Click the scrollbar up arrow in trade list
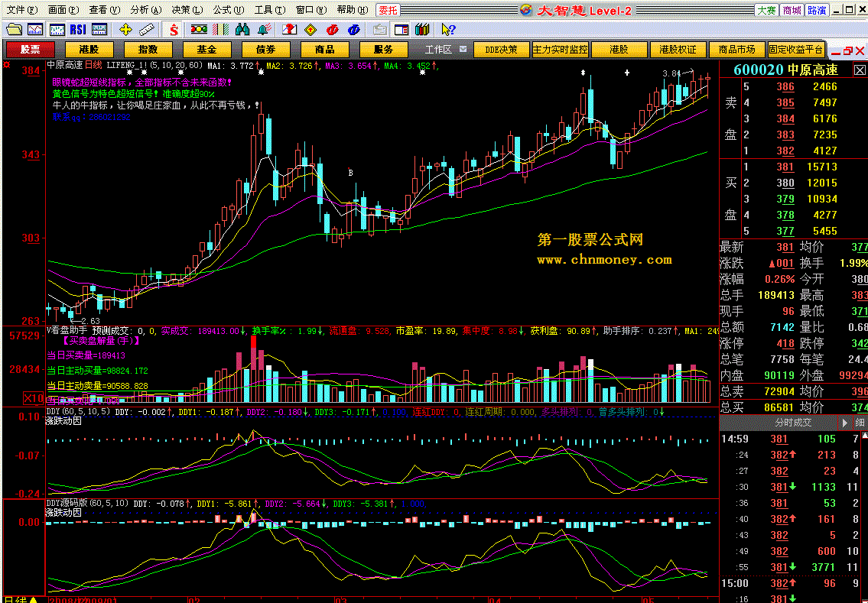 click(x=865, y=436)
